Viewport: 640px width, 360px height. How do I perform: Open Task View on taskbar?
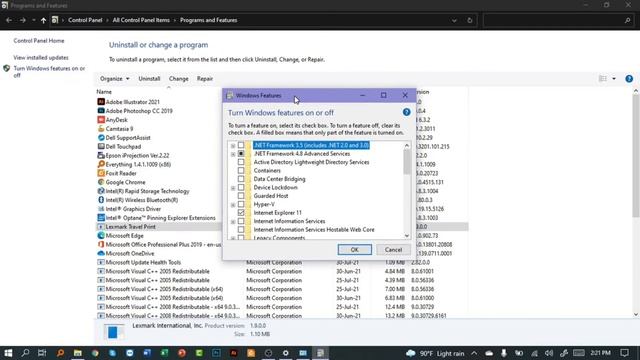(42, 353)
